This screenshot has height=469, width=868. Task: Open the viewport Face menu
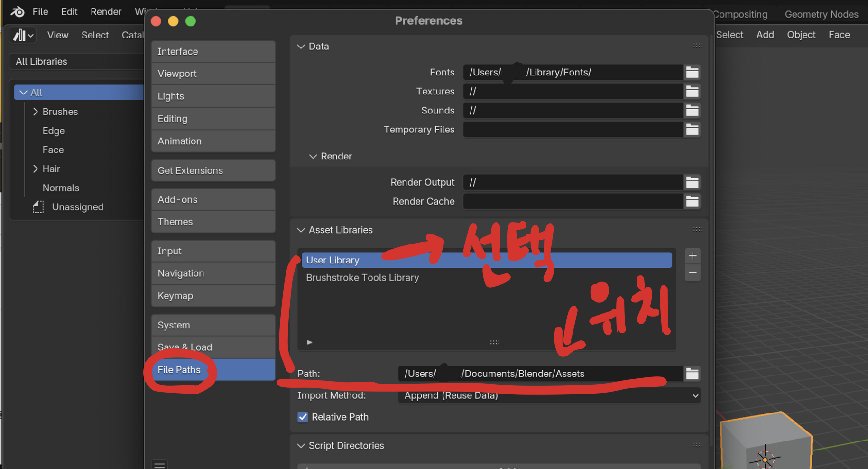click(839, 35)
